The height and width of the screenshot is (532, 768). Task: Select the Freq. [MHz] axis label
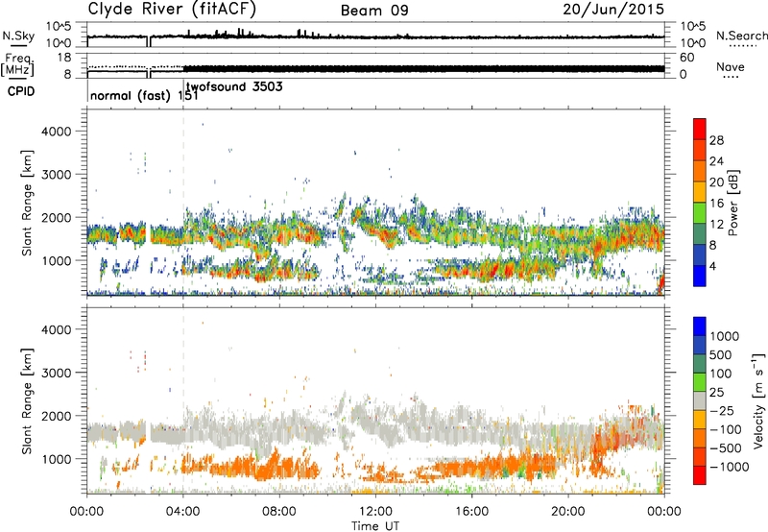tap(17, 65)
